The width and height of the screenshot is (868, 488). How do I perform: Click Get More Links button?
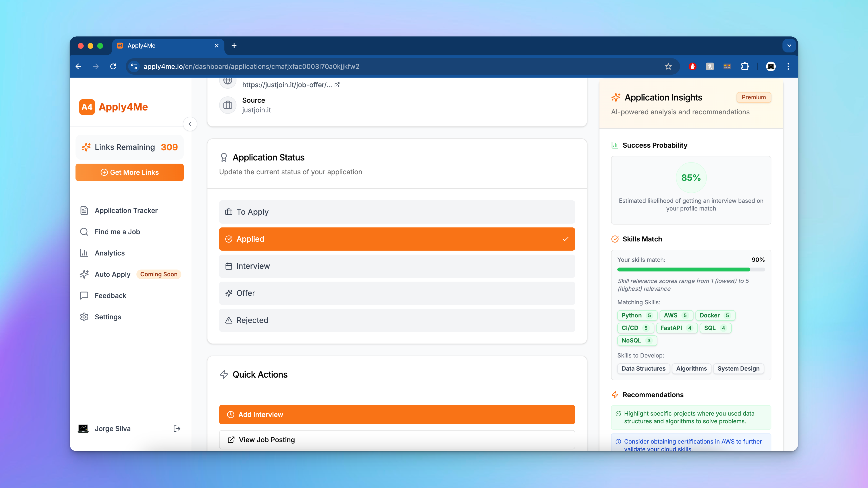tap(129, 173)
